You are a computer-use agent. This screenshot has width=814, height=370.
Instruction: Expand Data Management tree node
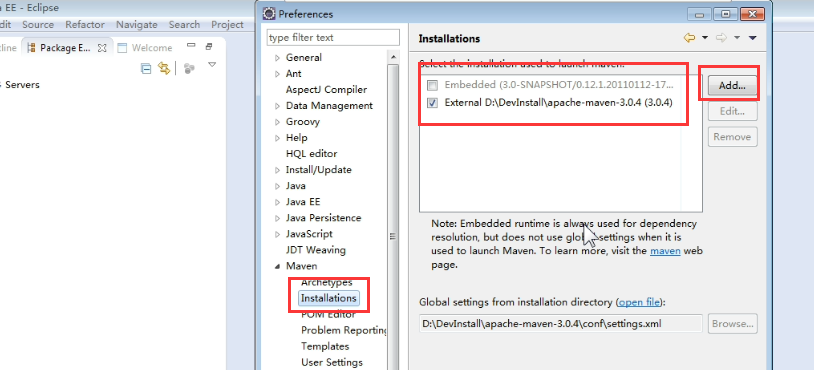click(277, 106)
